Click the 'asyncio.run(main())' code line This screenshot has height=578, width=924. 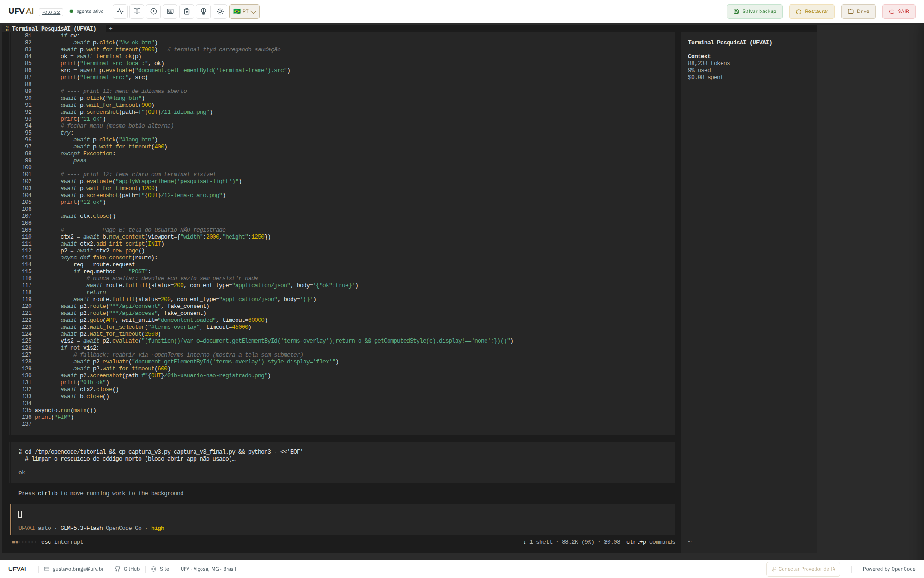point(65,410)
